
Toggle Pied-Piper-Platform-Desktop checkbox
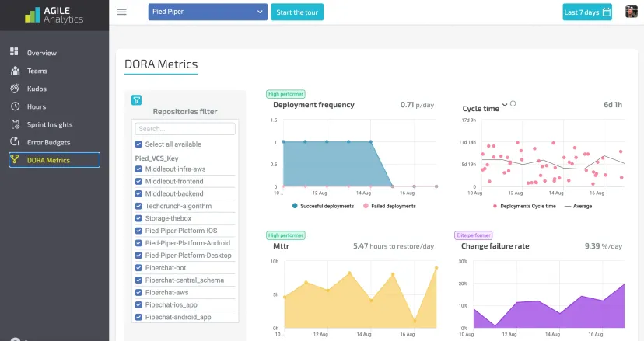(x=138, y=256)
